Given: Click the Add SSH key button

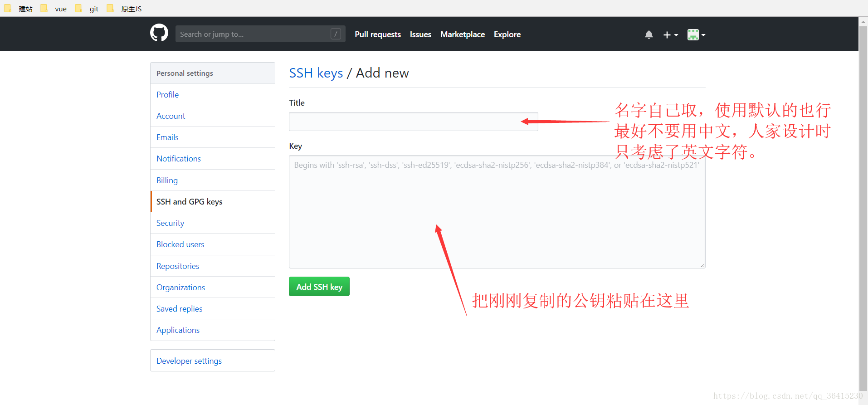Looking at the screenshot, I should tap(319, 287).
